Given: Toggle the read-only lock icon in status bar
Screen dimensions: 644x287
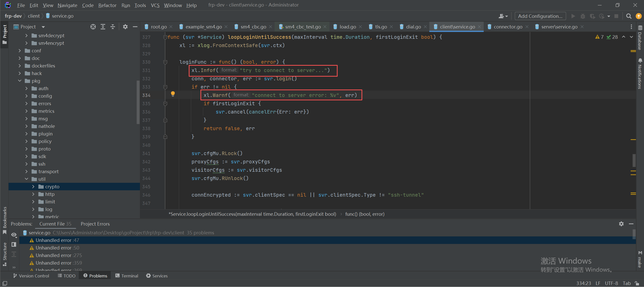Looking at the screenshot, I should pyautogui.click(x=637, y=283).
